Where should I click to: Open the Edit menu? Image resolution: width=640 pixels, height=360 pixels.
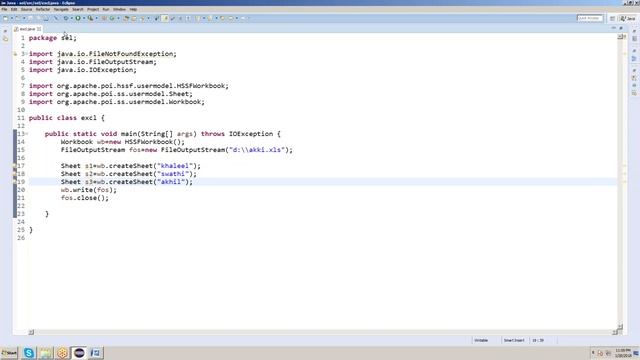click(14, 9)
